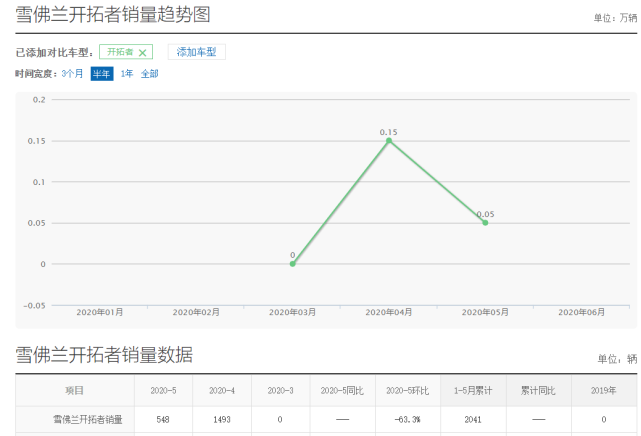Click the 累计同比 column header
This screenshot has height=436, width=641.
(538, 391)
